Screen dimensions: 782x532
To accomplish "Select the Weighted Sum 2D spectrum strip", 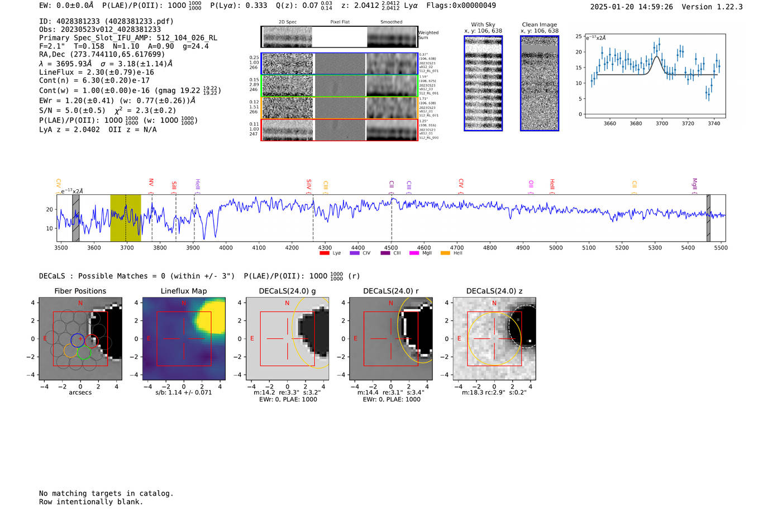I will click(339, 37).
